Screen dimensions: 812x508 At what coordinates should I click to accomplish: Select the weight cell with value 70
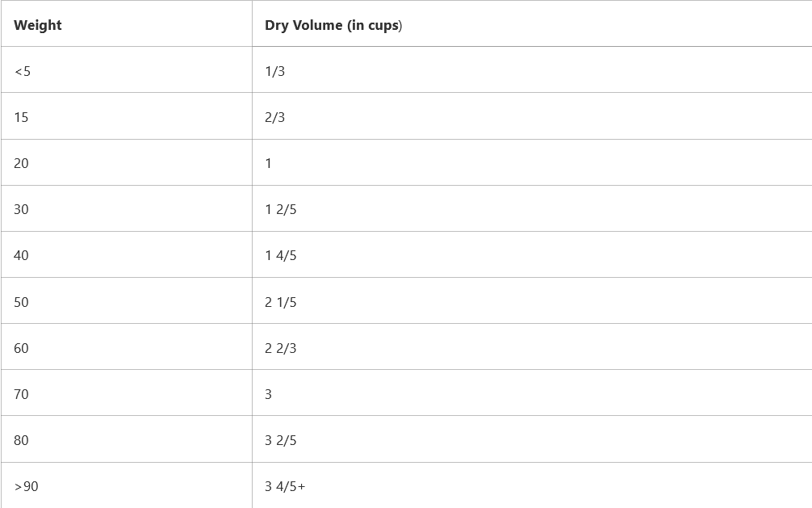click(x=21, y=394)
